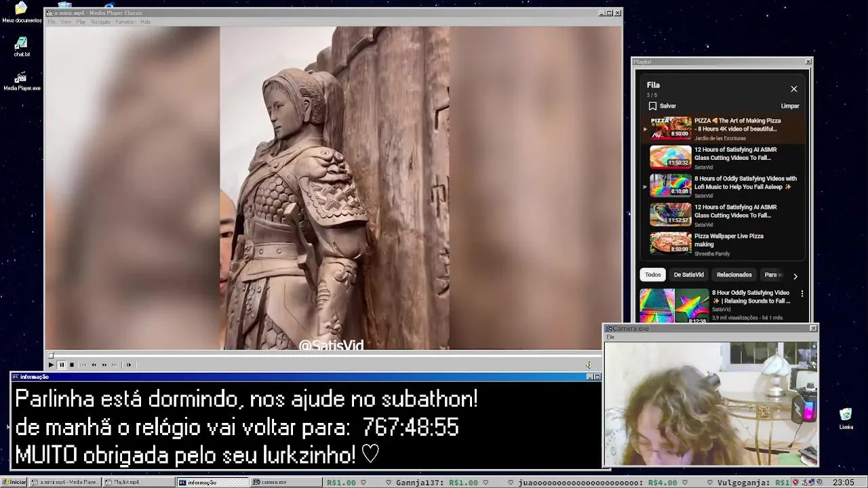The image size is (868, 488).
Task: Select 8 Hours of Oddly Satisfying Videos thumbnail
Action: [671, 185]
